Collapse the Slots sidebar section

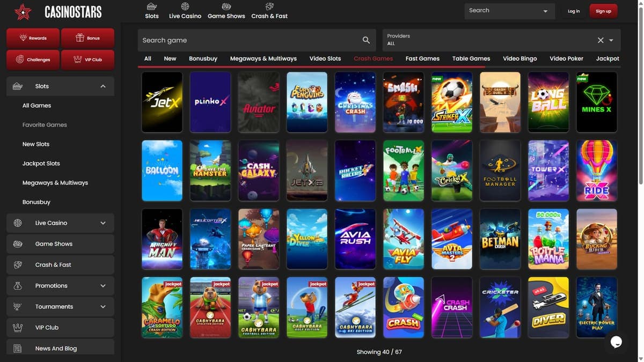103,86
